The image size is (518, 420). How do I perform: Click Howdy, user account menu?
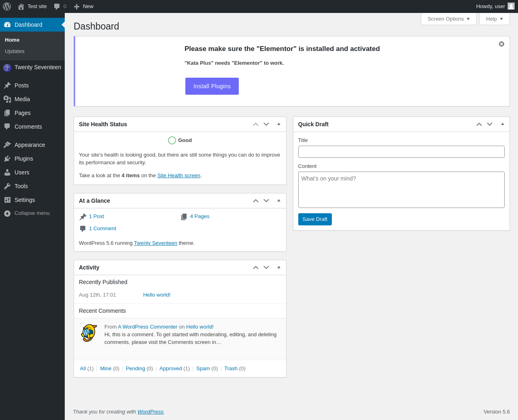tap(495, 6)
